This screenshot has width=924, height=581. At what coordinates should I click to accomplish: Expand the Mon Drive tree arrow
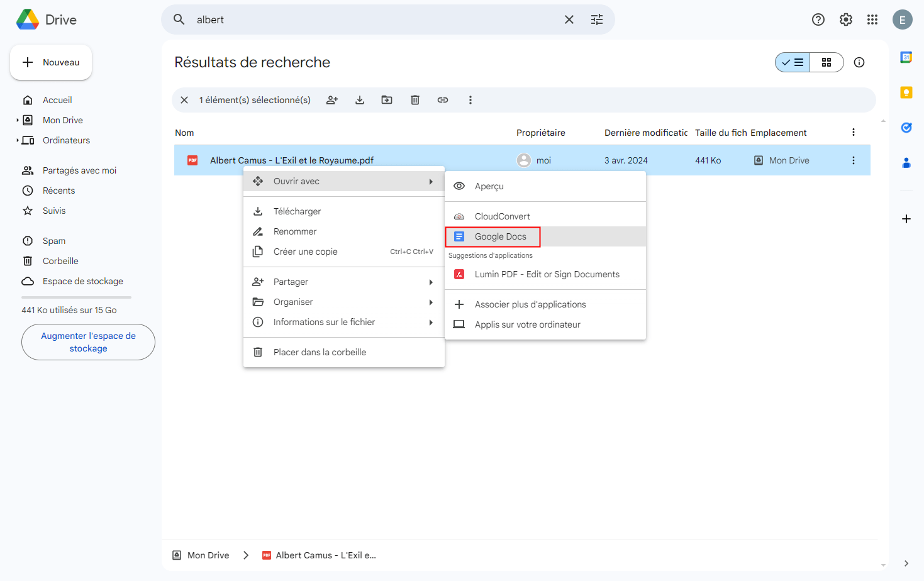tap(18, 120)
